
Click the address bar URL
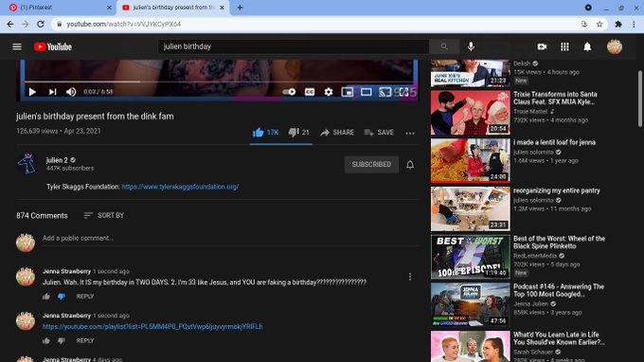pos(124,25)
